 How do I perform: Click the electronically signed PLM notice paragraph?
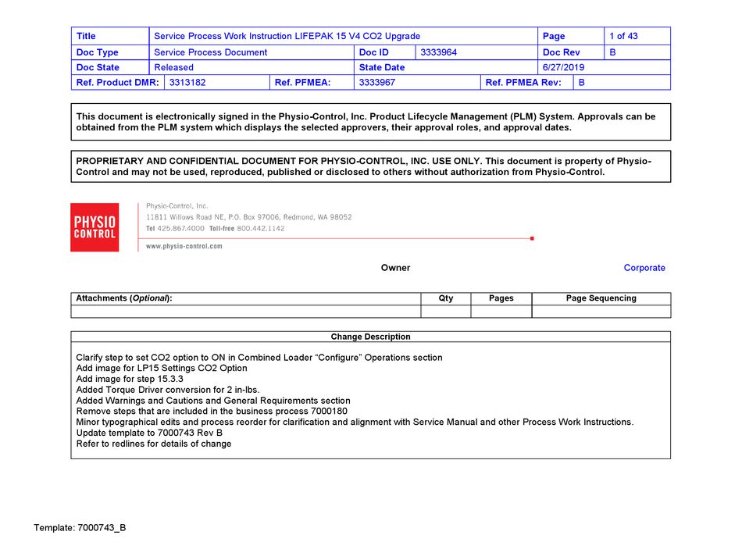coord(366,122)
